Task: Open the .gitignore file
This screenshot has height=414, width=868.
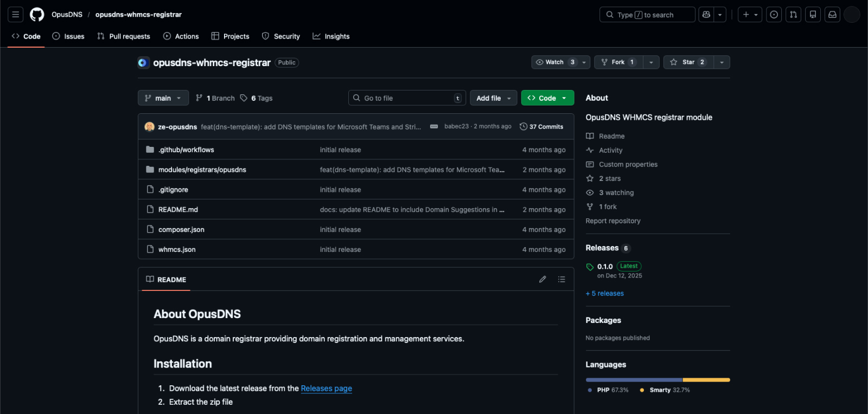Action: [173, 190]
